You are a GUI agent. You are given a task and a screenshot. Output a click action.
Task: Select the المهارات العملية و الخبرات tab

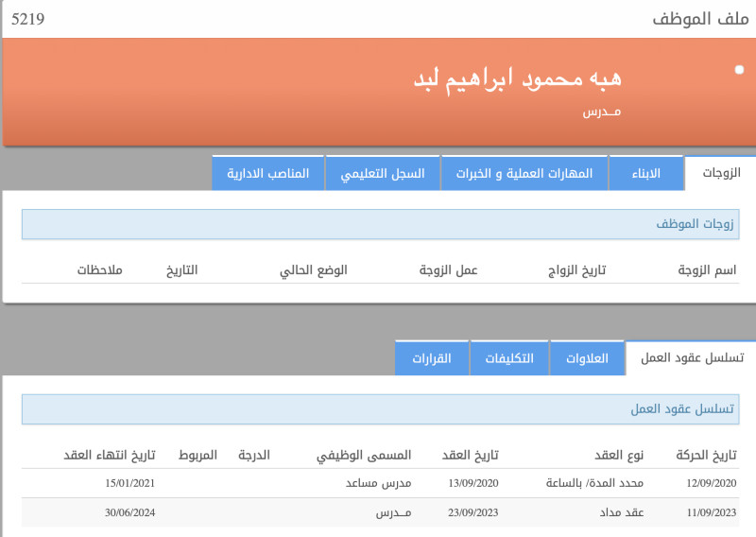(524, 174)
